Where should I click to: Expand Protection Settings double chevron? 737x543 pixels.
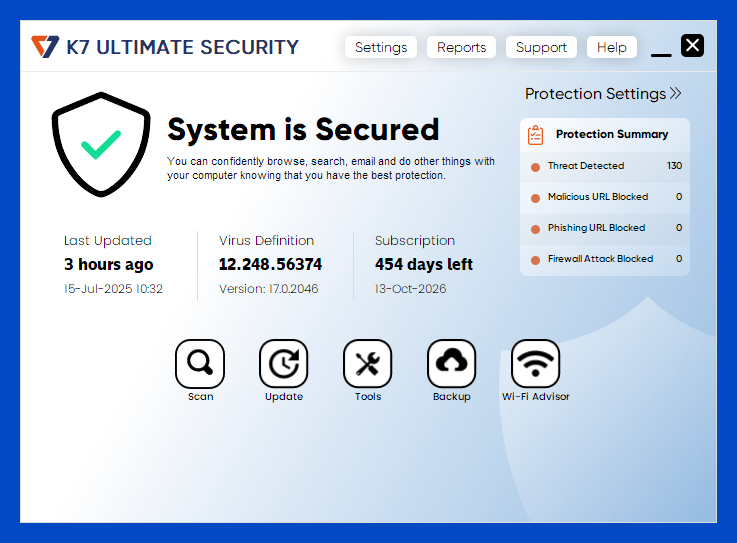[x=675, y=93]
